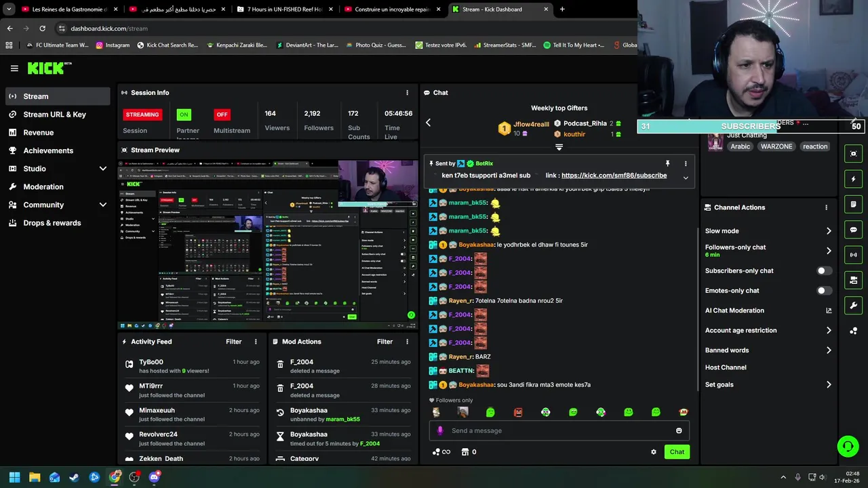Open Mod Actions Filter dropdown
Screen dimensions: 868x488
click(384, 342)
